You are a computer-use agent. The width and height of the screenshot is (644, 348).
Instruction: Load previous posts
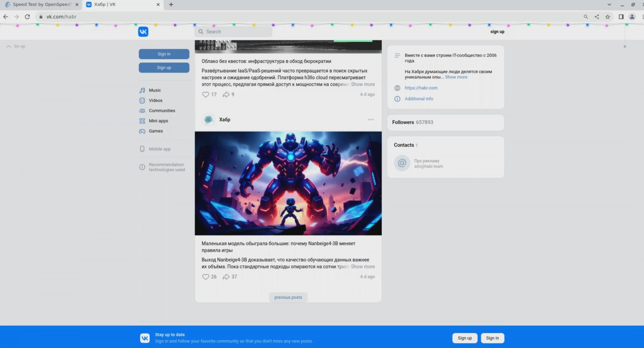pyautogui.click(x=288, y=297)
